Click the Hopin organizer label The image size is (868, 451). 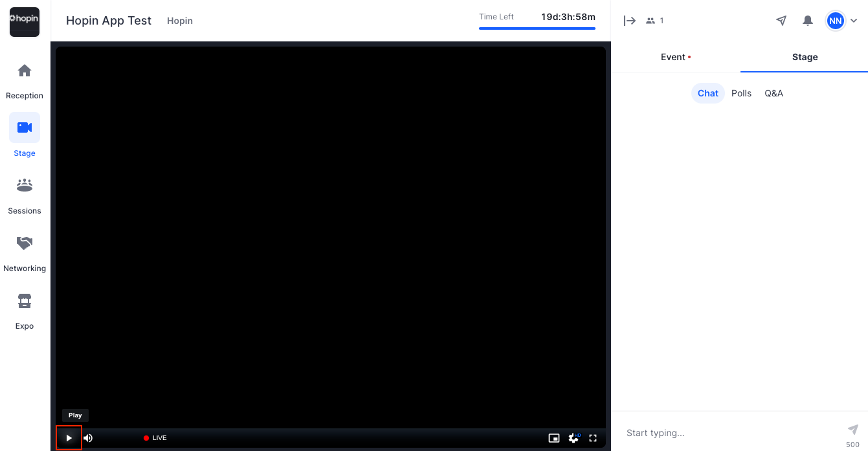pyautogui.click(x=180, y=21)
